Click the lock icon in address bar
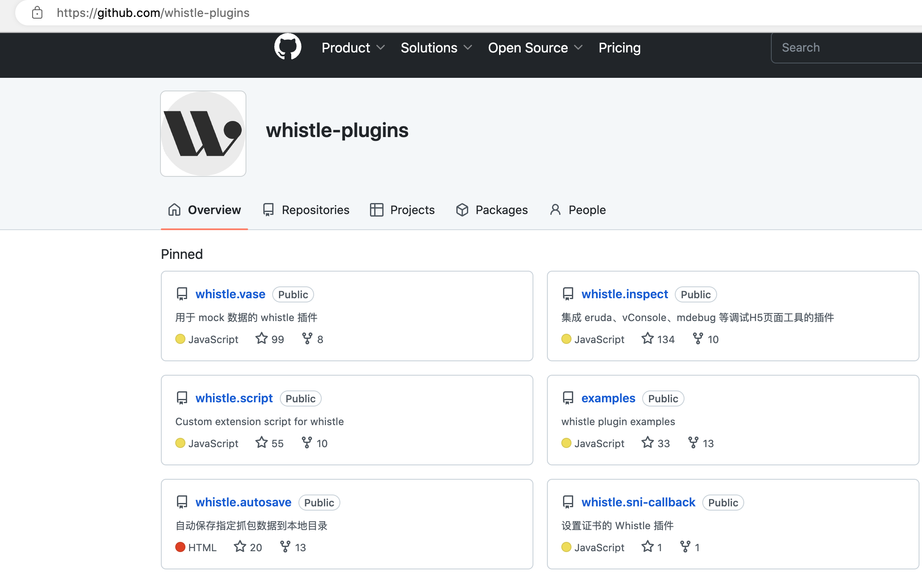 coord(37,13)
